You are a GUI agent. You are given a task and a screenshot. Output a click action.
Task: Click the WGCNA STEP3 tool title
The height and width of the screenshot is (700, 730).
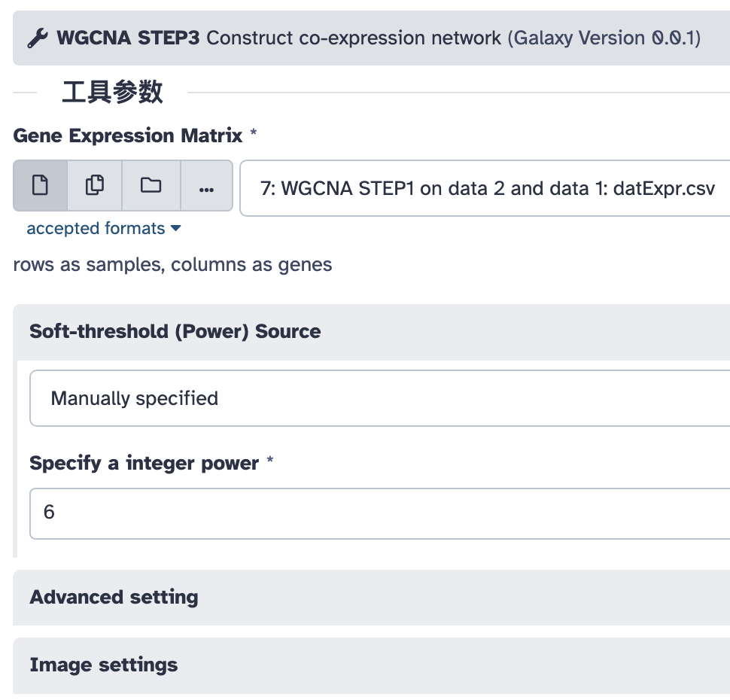[x=128, y=38]
